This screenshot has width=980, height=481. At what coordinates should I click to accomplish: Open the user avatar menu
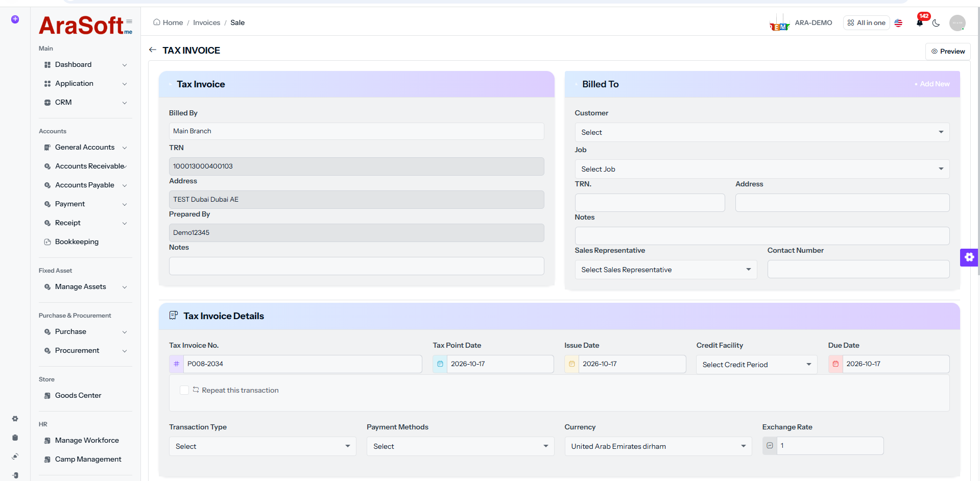[957, 23]
